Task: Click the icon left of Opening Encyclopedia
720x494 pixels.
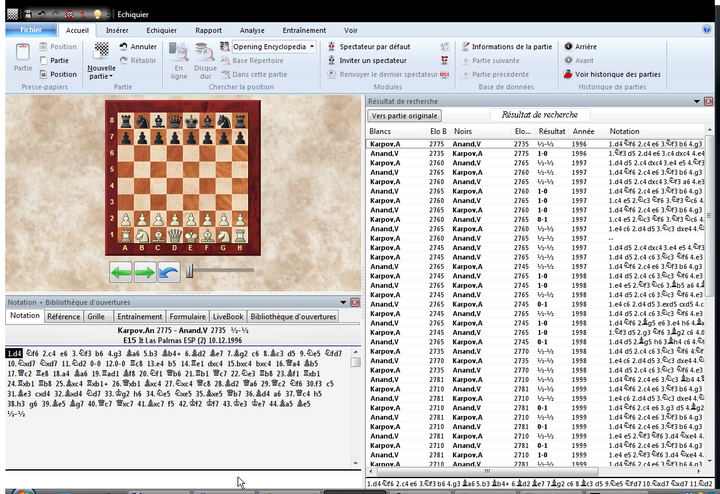Action: click(x=225, y=46)
